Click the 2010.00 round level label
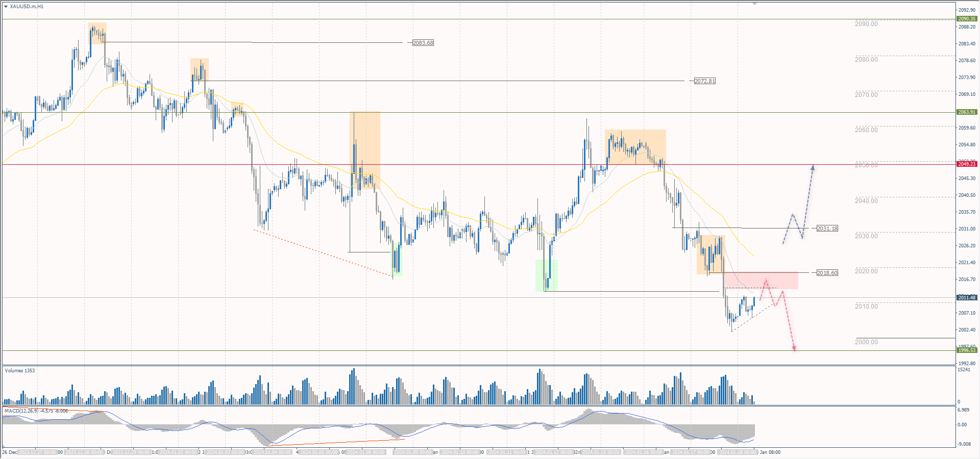The image size is (980, 459). click(867, 307)
